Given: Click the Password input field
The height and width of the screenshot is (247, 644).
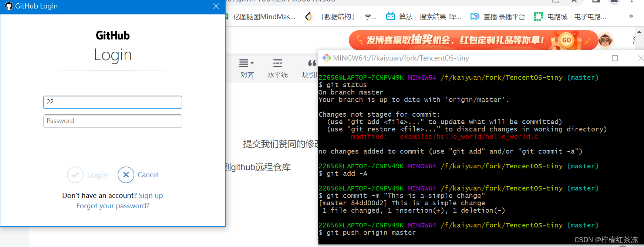Looking at the screenshot, I should coord(112,121).
